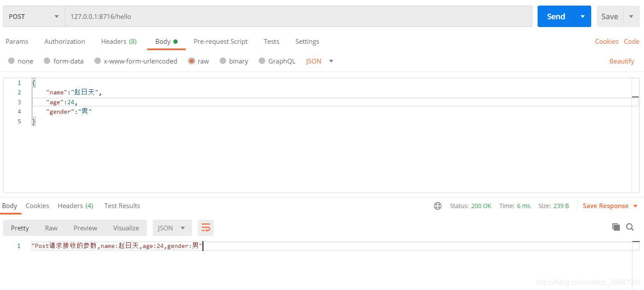Select the request Body tab
The image size is (644, 290).
point(166,41)
